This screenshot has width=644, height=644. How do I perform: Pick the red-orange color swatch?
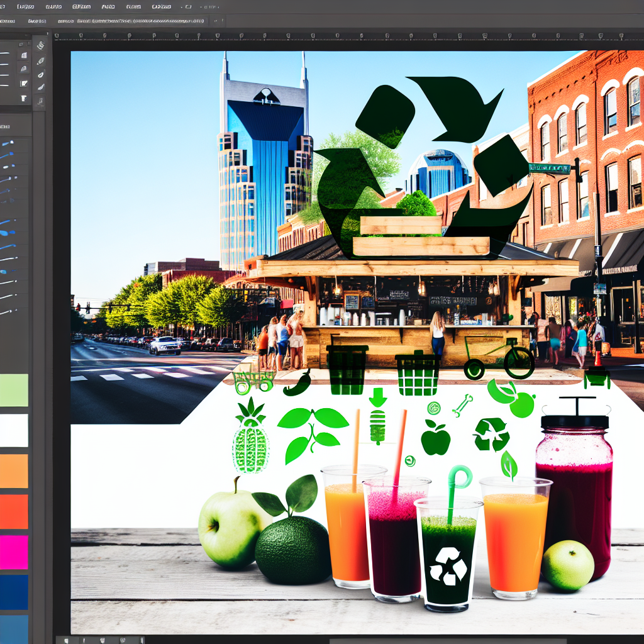point(14,511)
